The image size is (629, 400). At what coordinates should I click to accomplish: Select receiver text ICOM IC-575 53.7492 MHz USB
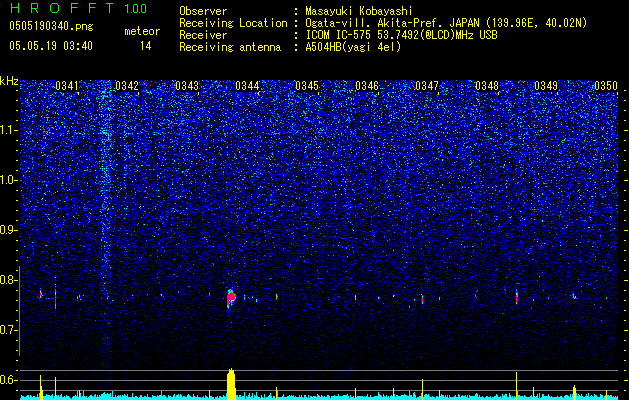(x=401, y=35)
